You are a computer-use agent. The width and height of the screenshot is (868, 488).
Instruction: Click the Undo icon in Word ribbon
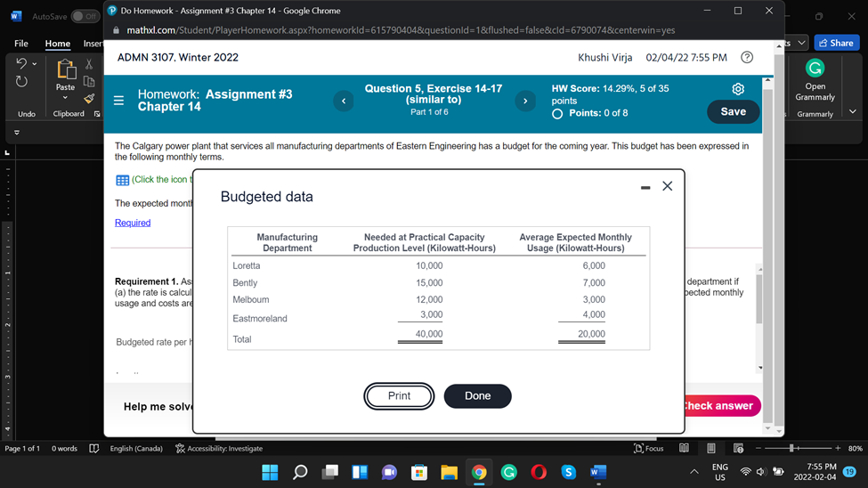(x=21, y=63)
